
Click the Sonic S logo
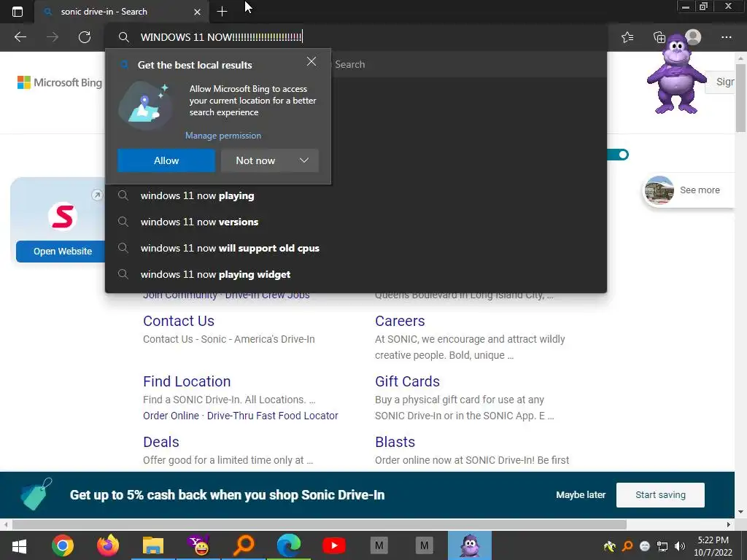click(x=63, y=217)
